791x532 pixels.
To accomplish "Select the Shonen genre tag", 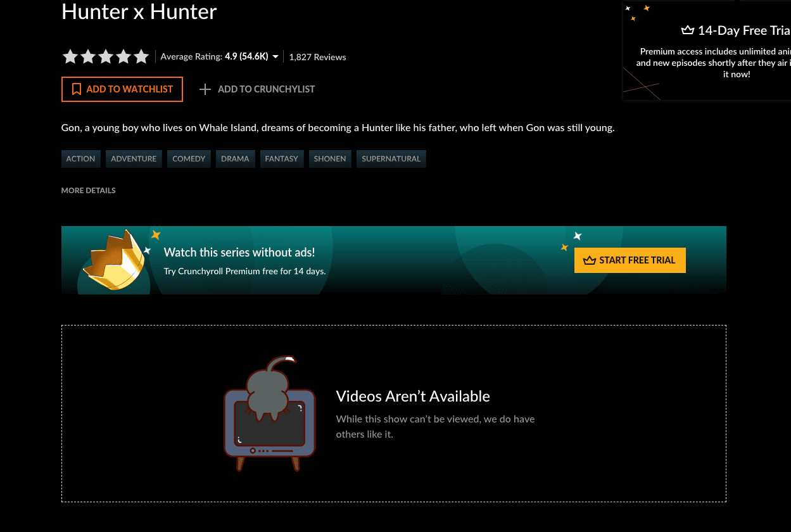I will (330, 159).
